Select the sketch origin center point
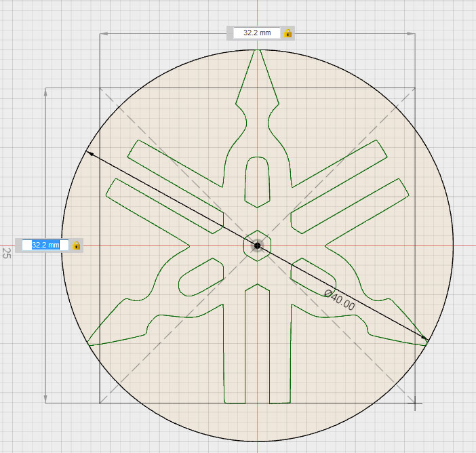This screenshot has width=476, height=453. coord(257,245)
